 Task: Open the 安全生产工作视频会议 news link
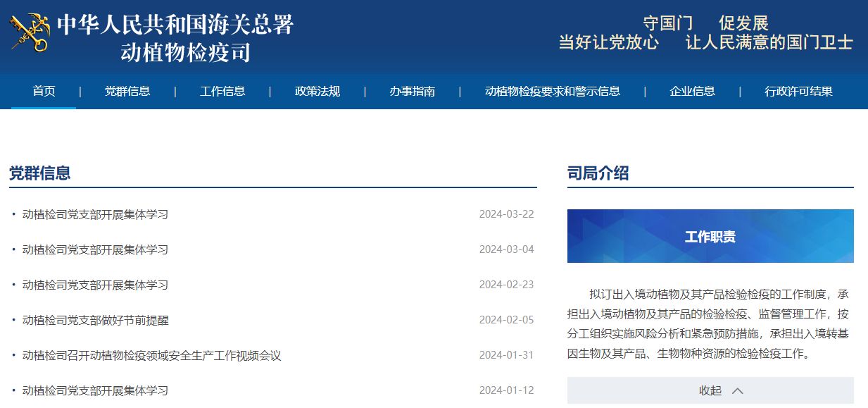point(152,355)
